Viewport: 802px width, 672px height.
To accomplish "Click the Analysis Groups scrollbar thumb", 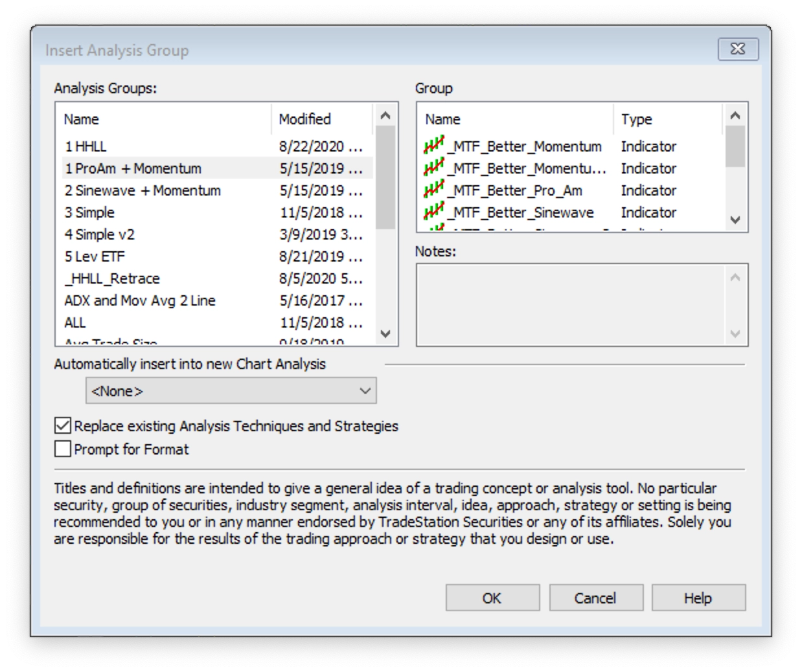I will [385, 177].
